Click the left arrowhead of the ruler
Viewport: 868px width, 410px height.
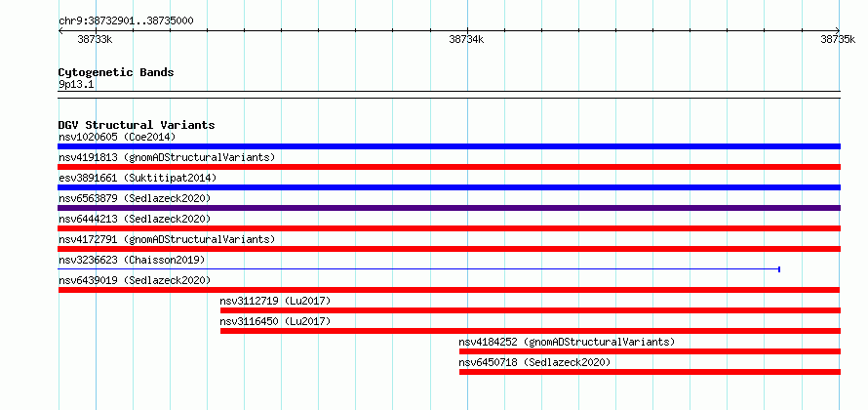60,31
